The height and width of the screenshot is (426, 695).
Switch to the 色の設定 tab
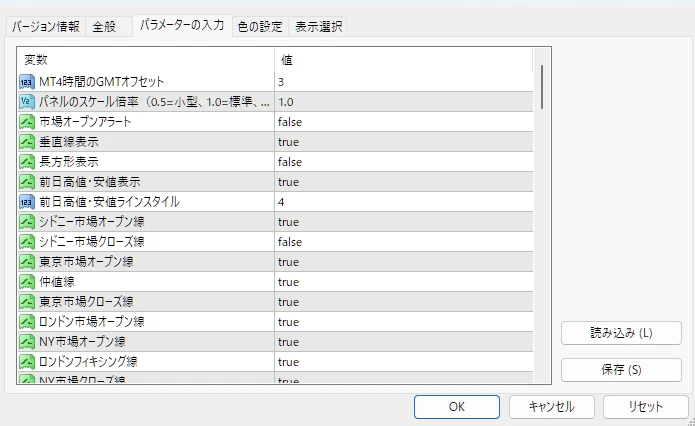(x=260, y=27)
